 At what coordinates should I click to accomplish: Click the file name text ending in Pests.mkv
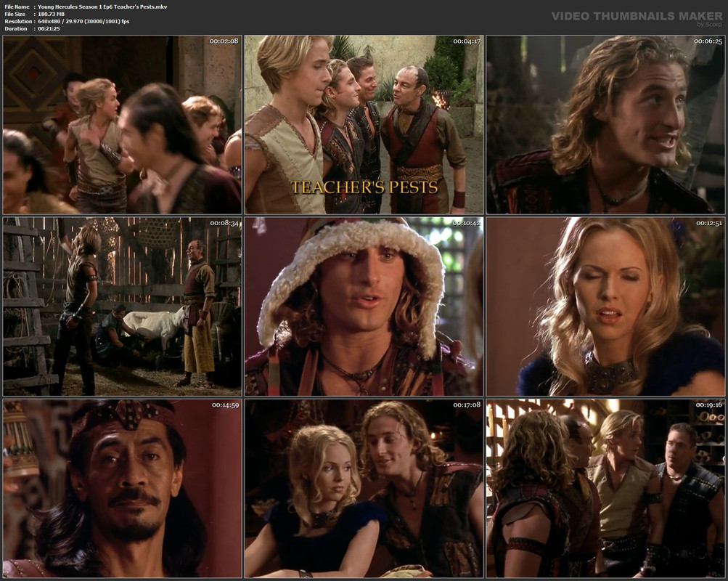tap(102, 7)
